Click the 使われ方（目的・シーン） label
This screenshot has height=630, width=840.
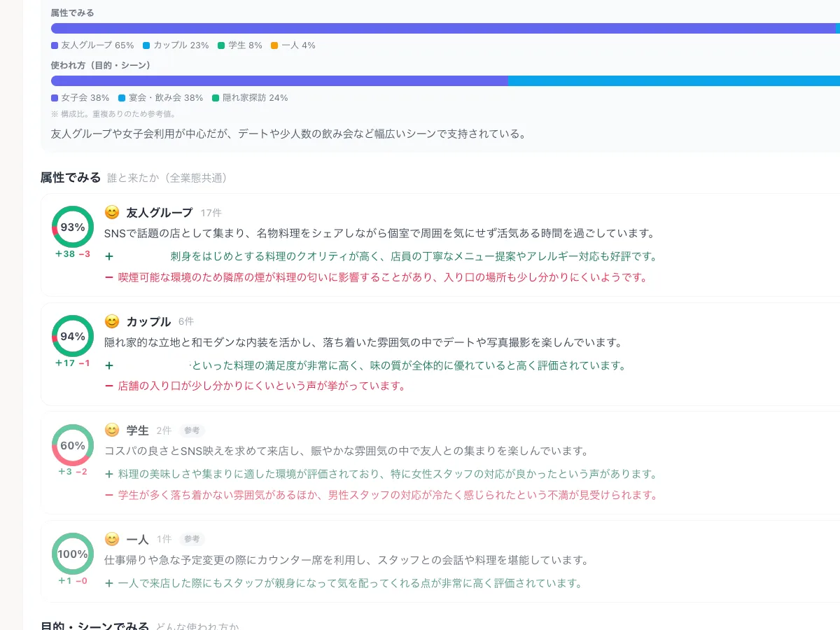point(101,65)
